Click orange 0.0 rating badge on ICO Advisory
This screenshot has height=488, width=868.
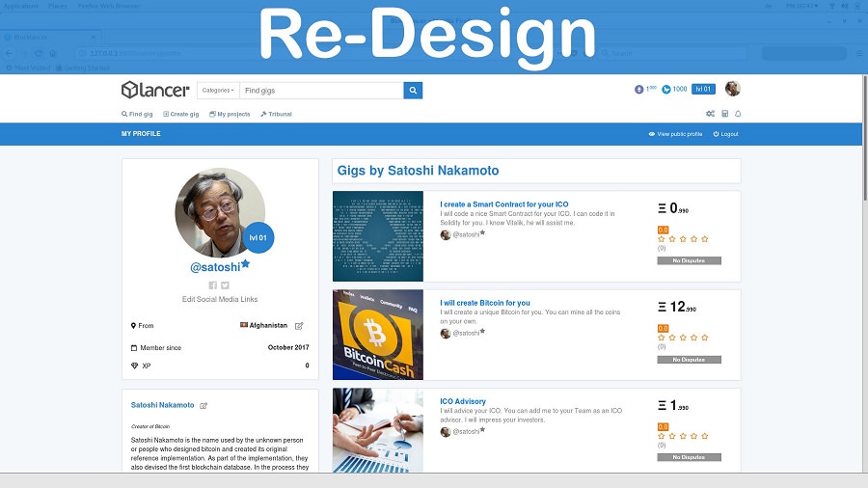[663, 426]
